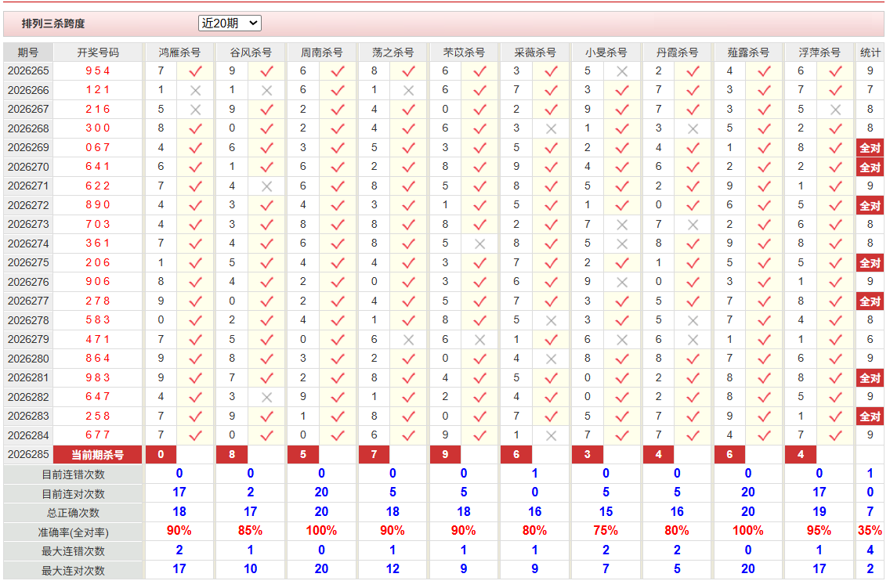Image resolution: width=890 pixels, height=588 pixels.
Task: Click the 周南杀号 column header
Action: point(321,52)
